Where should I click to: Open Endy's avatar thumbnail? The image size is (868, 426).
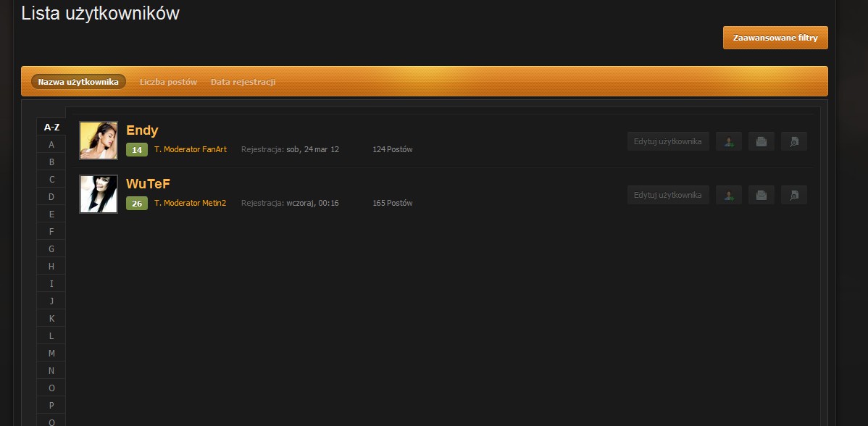pos(99,141)
